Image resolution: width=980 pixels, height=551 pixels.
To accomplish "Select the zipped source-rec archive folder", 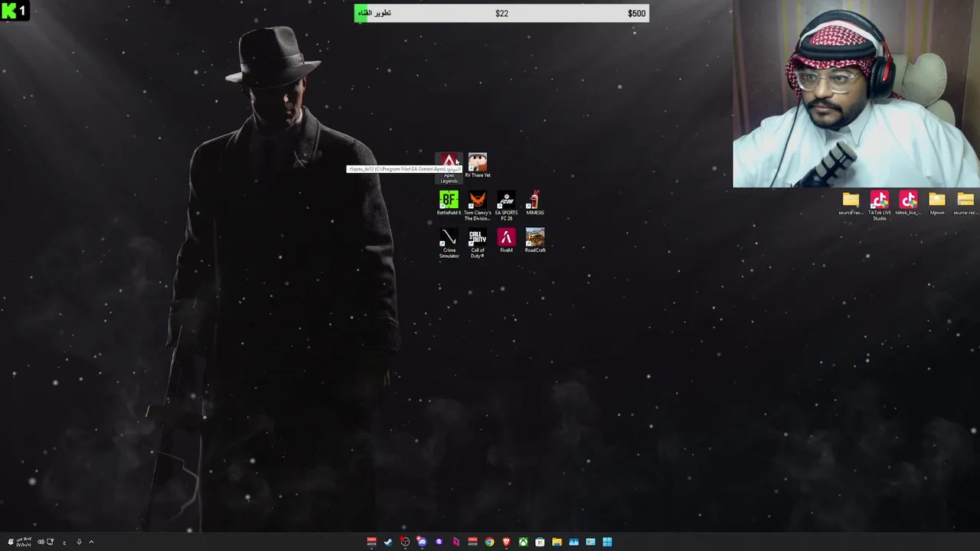I will tap(965, 204).
